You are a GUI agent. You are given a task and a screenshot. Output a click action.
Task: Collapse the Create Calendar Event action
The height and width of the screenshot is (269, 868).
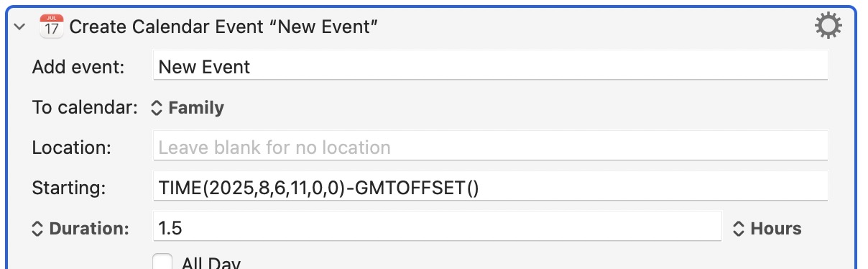[x=20, y=27]
